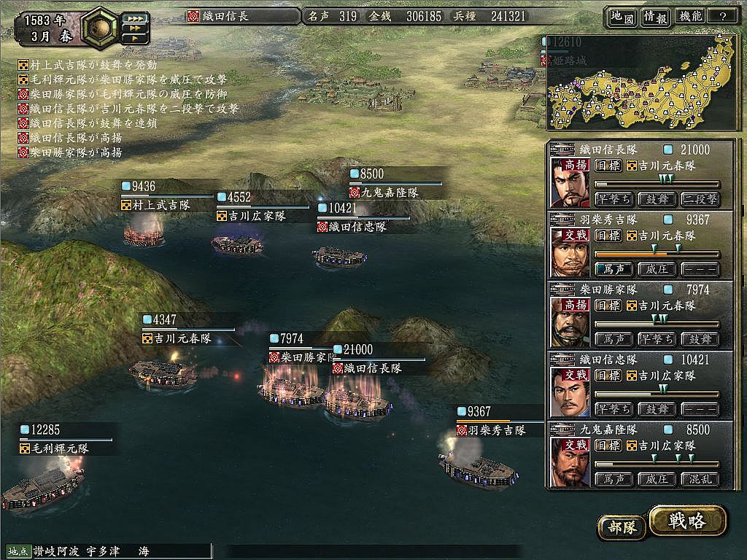Click 織田信忠隊 skill gauge bar
747x560 pixels.
pyautogui.click(x=657, y=393)
